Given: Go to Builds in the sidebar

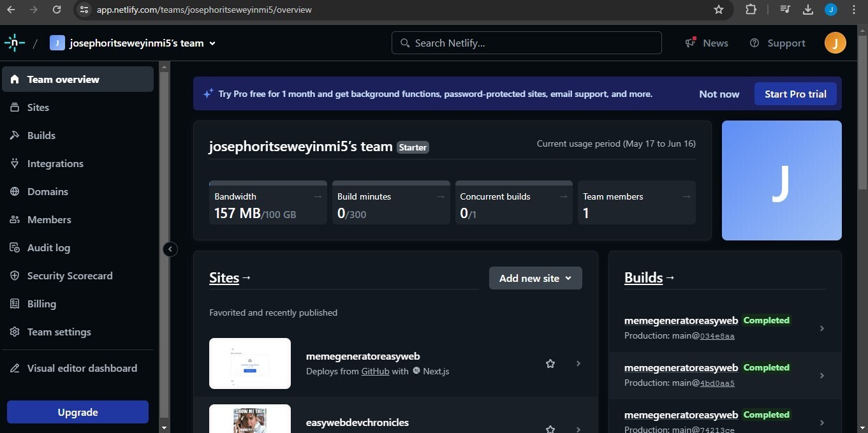Looking at the screenshot, I should click(41, 135).
